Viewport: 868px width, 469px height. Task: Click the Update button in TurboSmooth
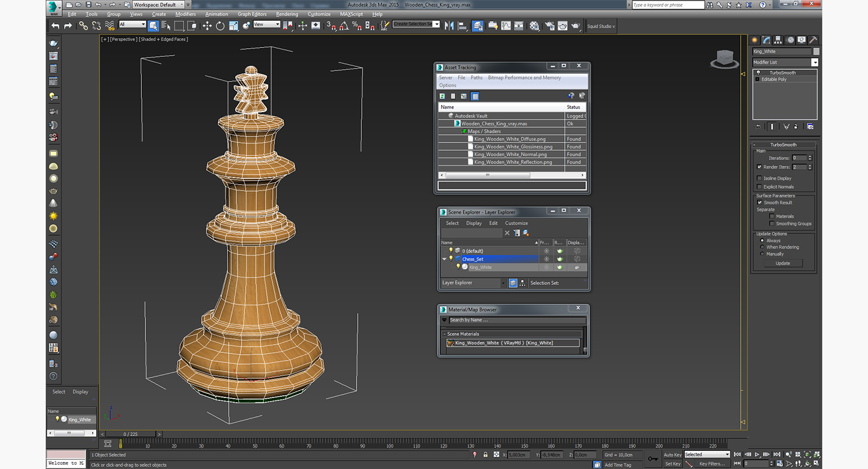click(783, 263)
